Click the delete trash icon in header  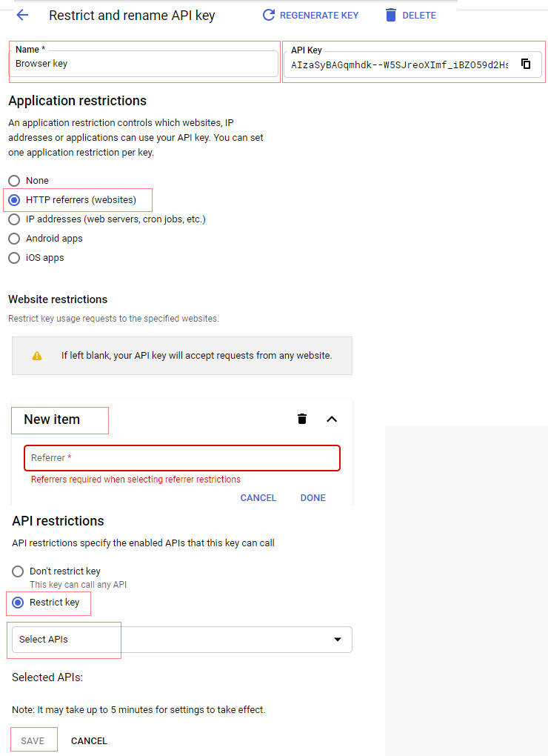pyautogui.click(x=391, y=15)
